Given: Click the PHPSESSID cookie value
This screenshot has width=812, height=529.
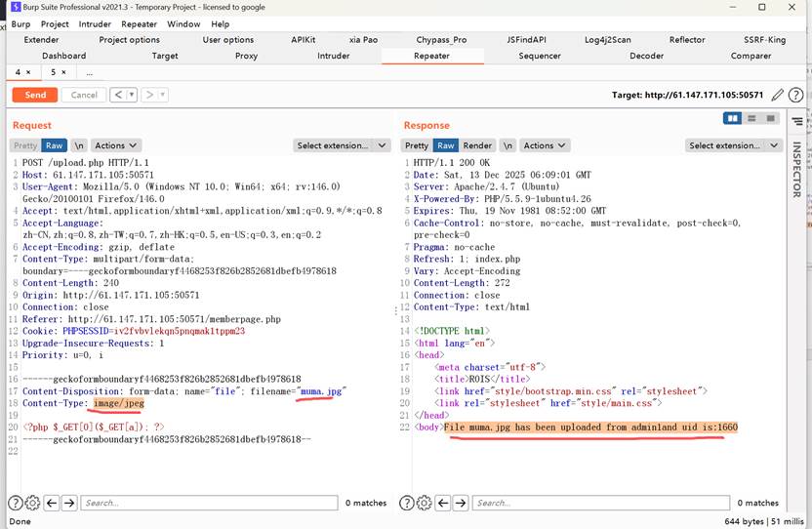Looking at the screenshot, I should pyautogui.click(x=180, y=331).
